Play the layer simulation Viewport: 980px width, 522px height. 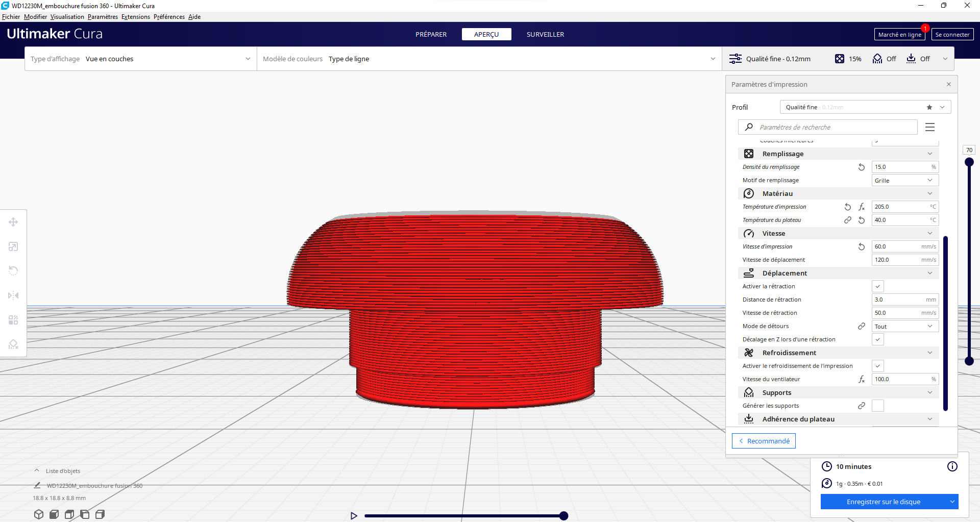point(354,516)
